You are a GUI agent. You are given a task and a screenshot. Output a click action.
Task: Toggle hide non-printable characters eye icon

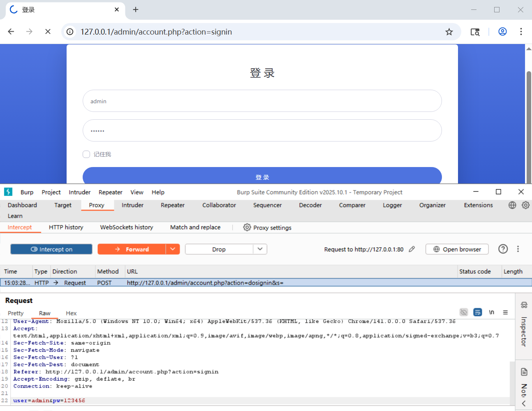point(464,312)
